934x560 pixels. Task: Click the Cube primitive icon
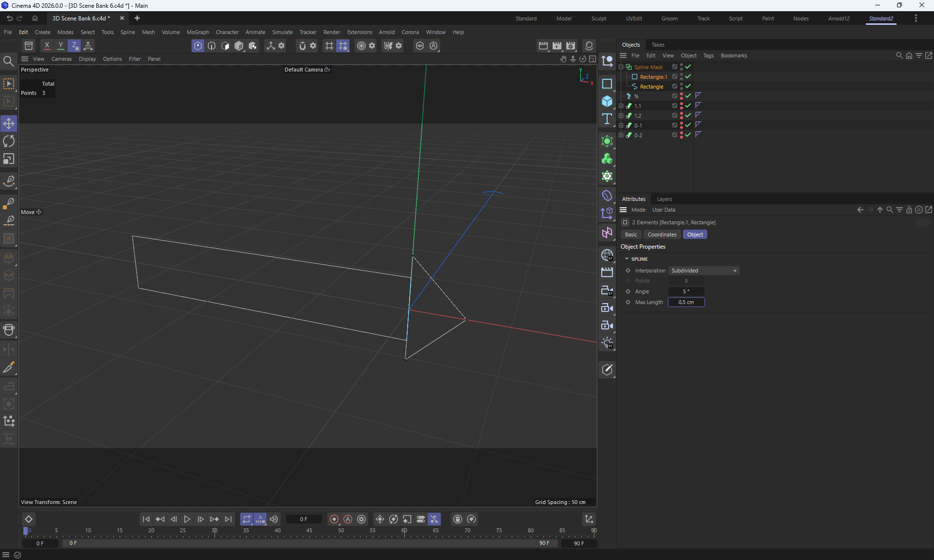pos(607,101)
